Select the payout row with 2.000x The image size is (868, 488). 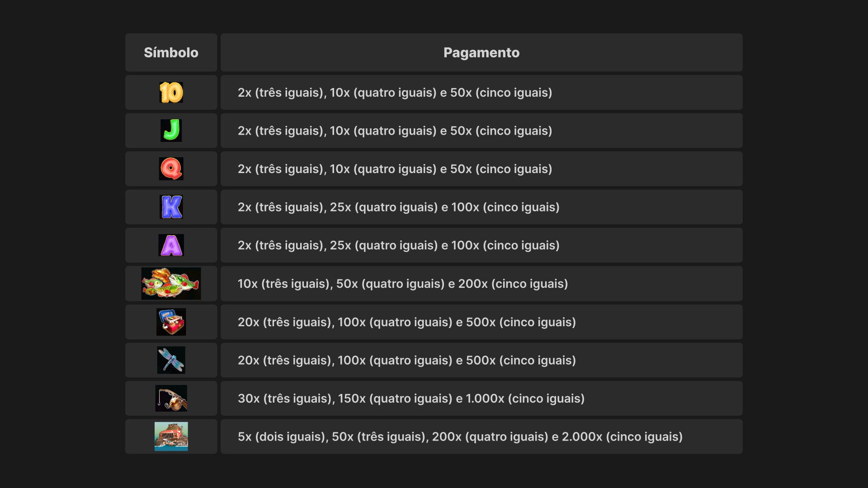[460, 437]
